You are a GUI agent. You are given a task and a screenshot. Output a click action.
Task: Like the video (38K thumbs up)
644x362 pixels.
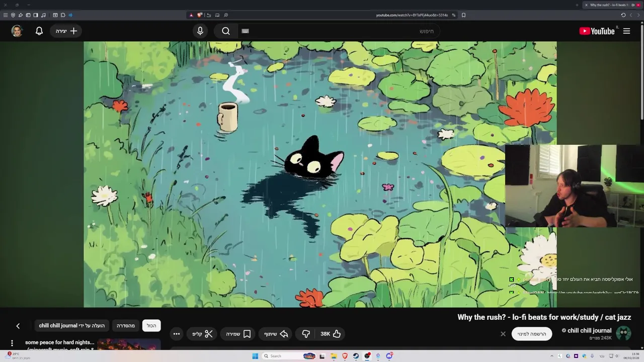coord(331,334)
